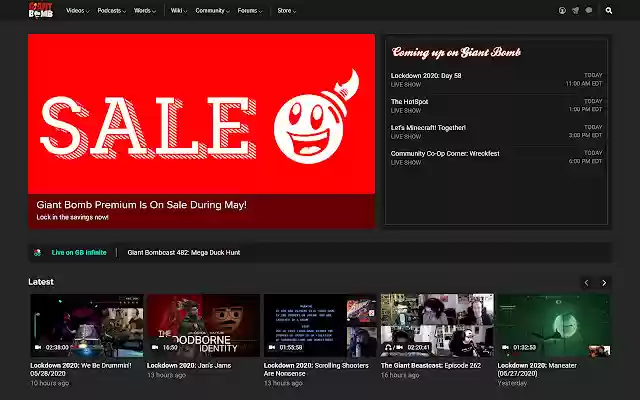
Task: Show previous Latest videos with left arrow
Action: [587, 283]
